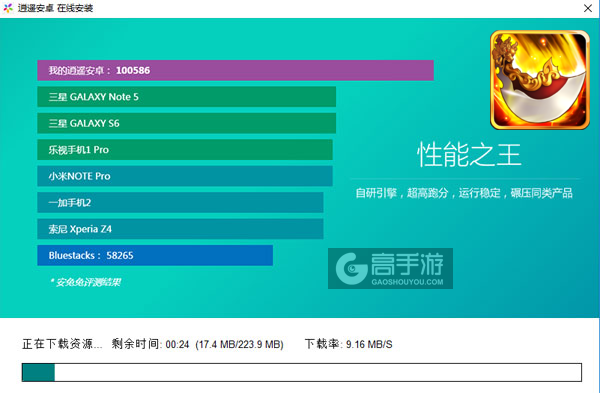
Task: Select the 一加手机2 bar
Action: click(180, 202)
